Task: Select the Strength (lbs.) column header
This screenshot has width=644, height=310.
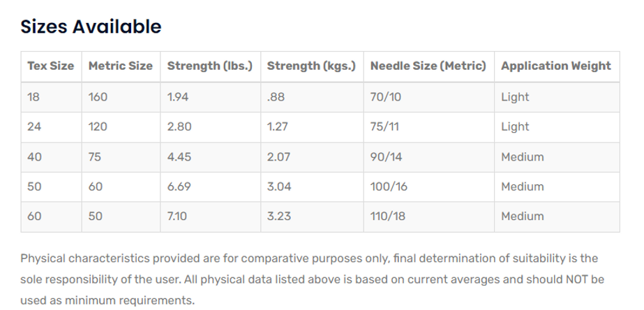Action: [x=210, y=66]
